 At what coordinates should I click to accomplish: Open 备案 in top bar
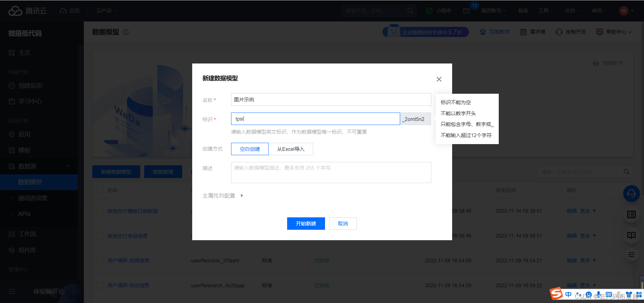523,11
